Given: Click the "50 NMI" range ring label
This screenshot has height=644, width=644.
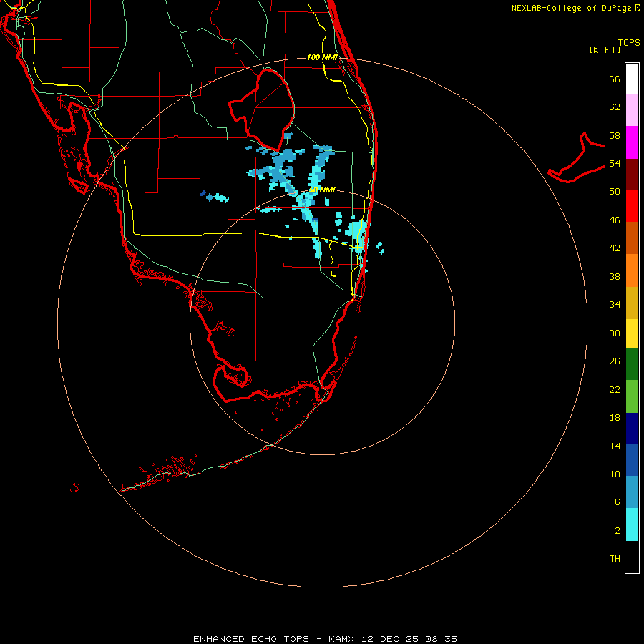Looking at the screenshot, I should [322, 190].
